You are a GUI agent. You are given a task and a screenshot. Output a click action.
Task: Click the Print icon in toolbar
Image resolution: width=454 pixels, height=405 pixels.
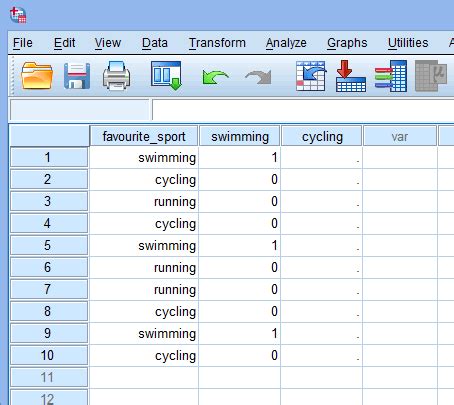click(116, 76)
